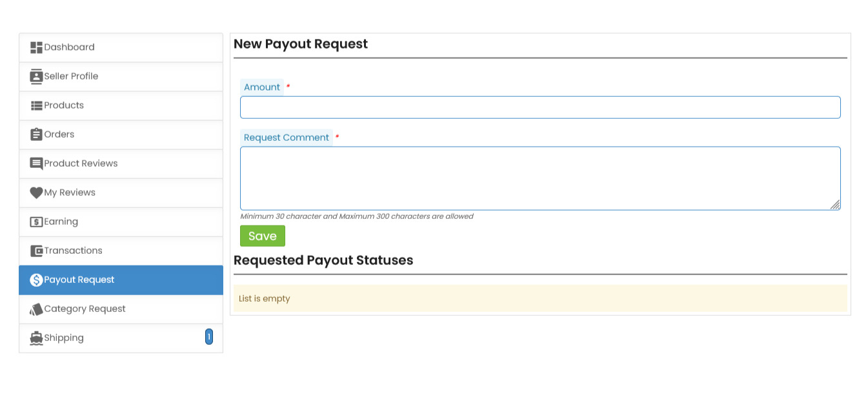This screenshot has width=868, height=403.
Task: Click the Earning dollar bill icon
Action: point(36,222)
